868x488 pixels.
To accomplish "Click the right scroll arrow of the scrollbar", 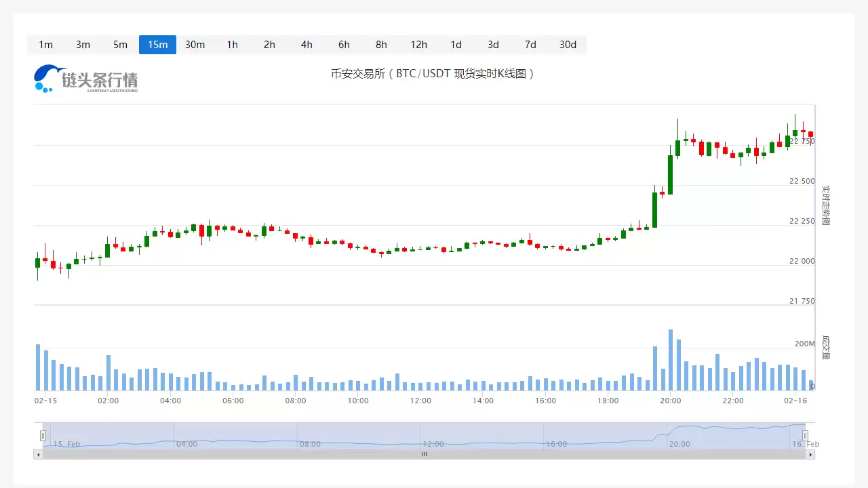I will (x=810, y=454).
